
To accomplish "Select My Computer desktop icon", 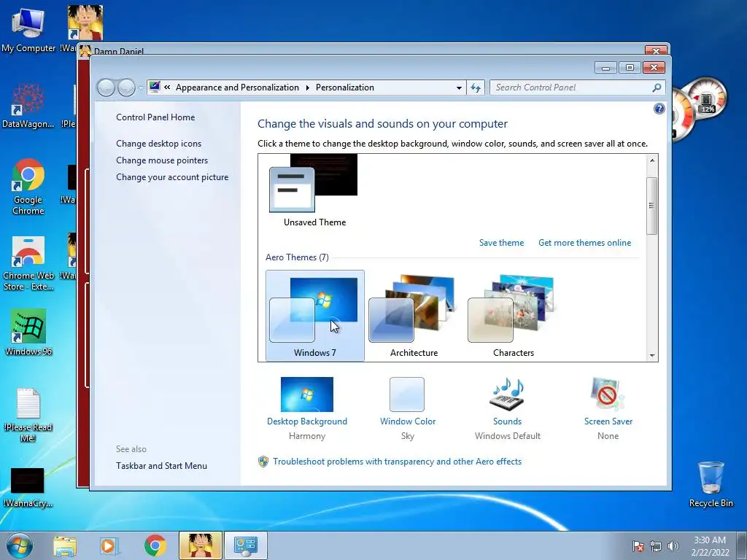I will (x=28, y=30).
